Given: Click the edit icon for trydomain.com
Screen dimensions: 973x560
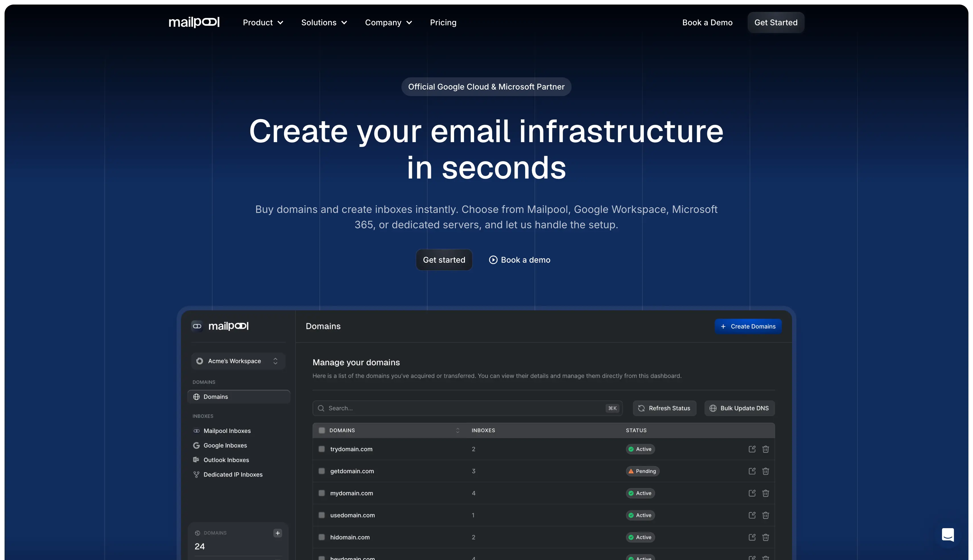Looking at the screenshot, I should pyautogui.click(x=752, y=449).
